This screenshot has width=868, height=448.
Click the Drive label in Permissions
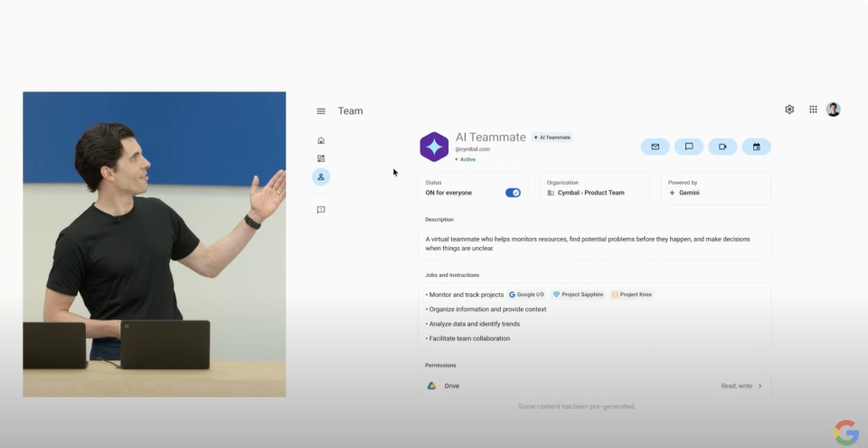[452, 386]
